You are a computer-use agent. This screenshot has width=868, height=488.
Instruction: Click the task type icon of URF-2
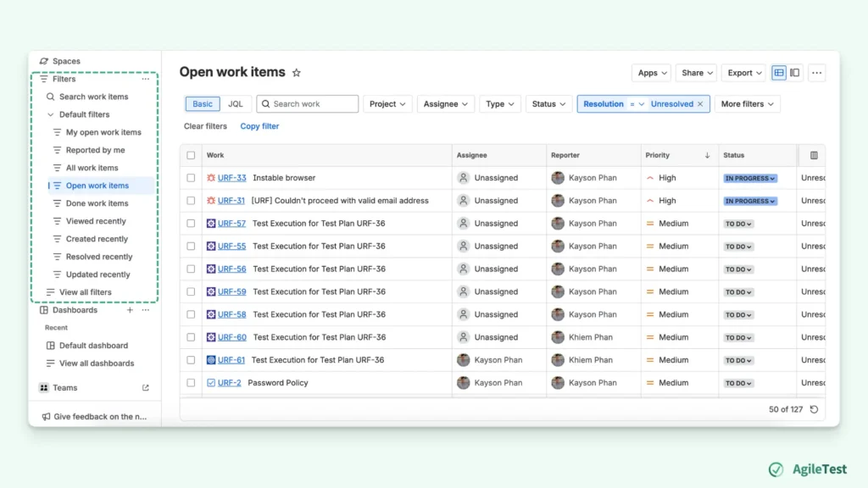click(x=211, y=383)
